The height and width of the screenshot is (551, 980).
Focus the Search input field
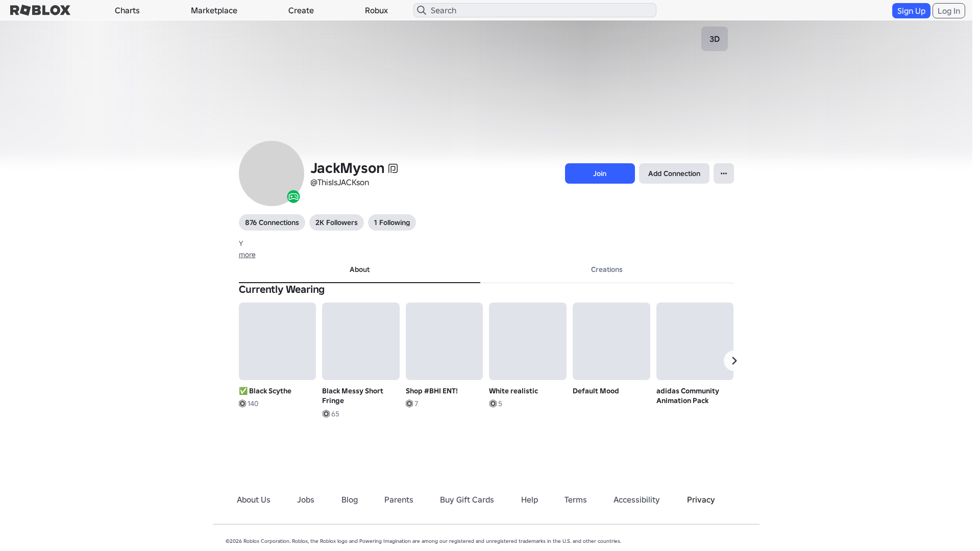pyautogui.click(x=535, y=10)
